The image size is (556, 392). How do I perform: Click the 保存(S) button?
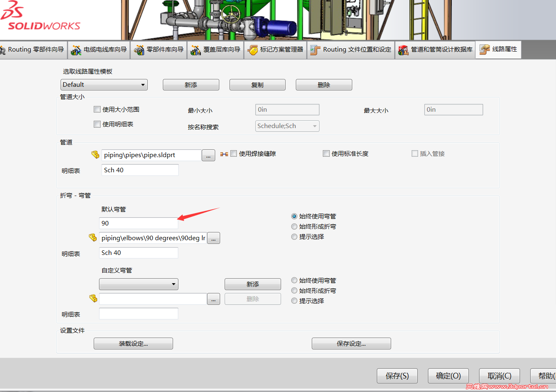(397, 376)
